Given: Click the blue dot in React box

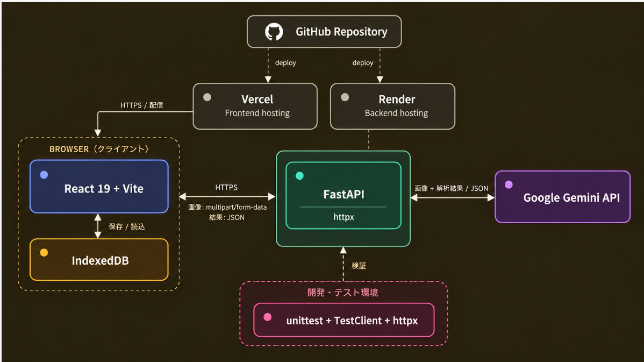Looking at the screenshot, I should tap(44, 175).
